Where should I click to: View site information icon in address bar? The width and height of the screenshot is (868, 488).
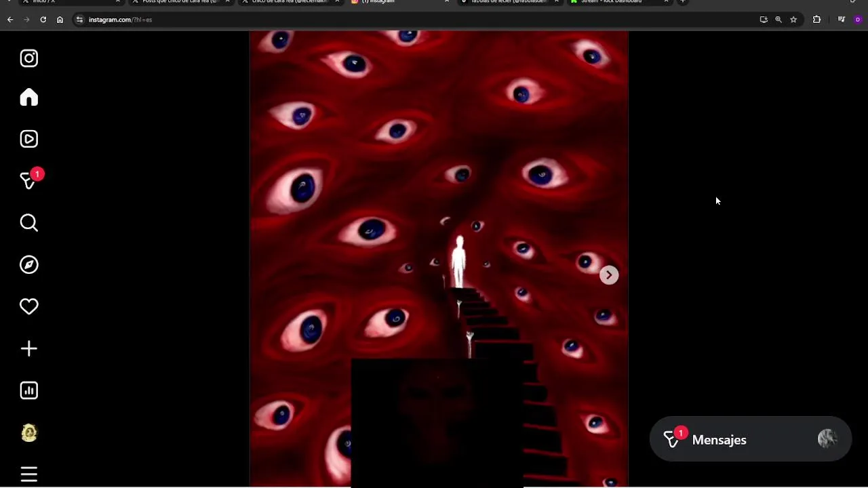pos(79,20)
